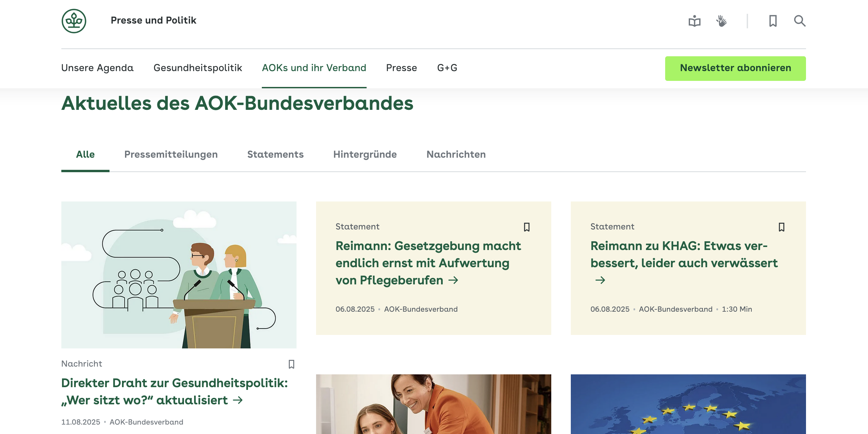Switch to Hintergründe tab

pos(365,154)
